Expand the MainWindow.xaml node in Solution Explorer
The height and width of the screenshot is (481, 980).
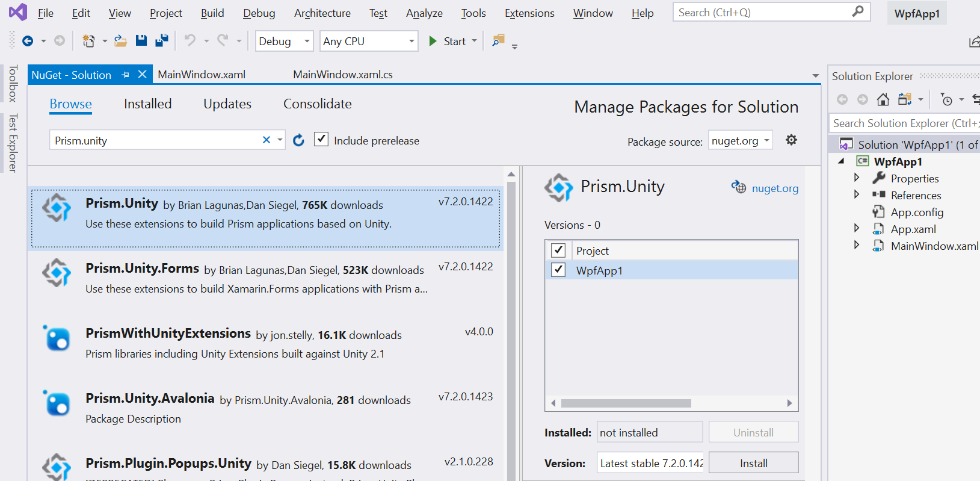(857, 245)
